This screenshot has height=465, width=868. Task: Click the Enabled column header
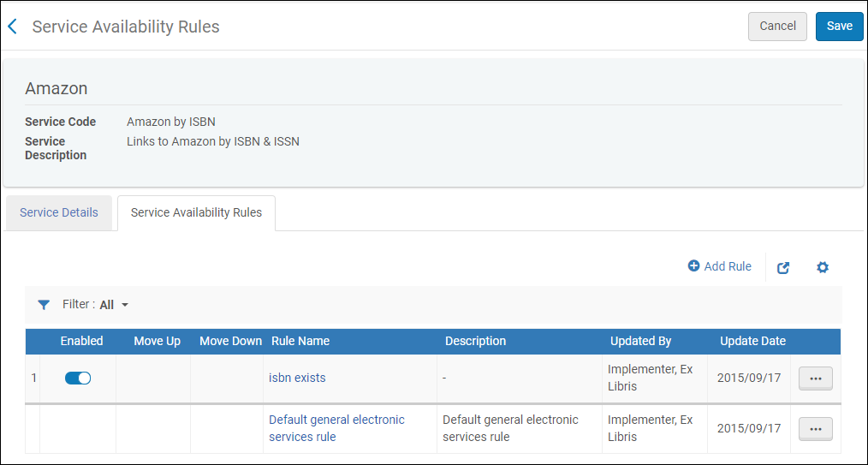81,341
